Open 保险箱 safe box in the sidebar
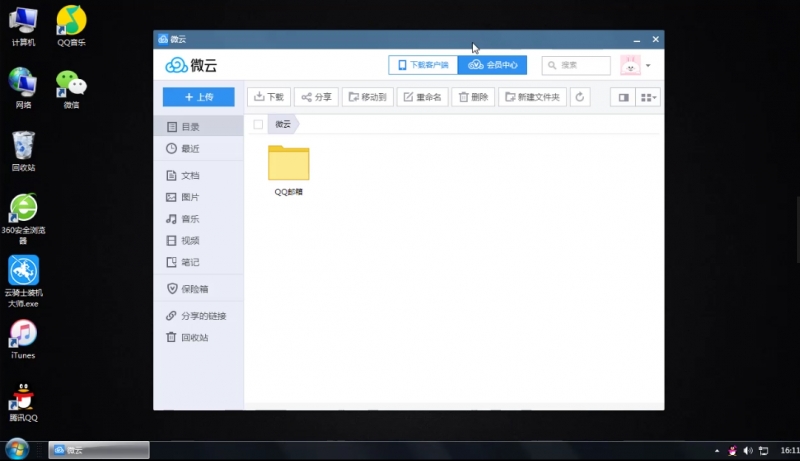This screenshot has width=800, height=461. point(198,289)
